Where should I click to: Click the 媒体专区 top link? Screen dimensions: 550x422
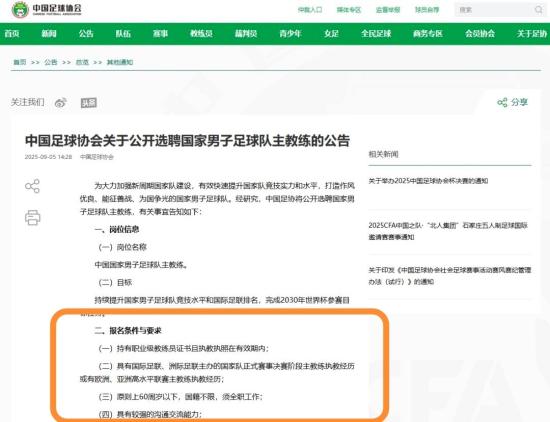[x=349, y=10]
